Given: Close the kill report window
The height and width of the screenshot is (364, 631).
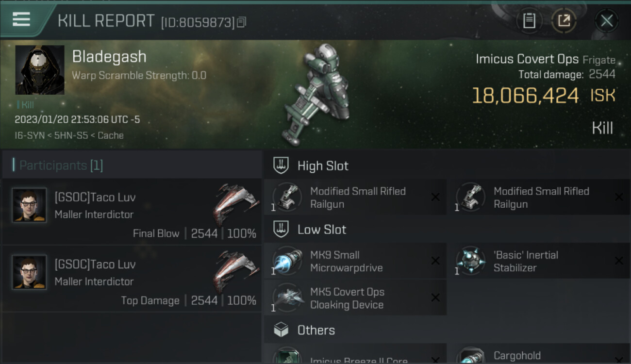Looking at the screenshot, I should [x=607, y=21].
